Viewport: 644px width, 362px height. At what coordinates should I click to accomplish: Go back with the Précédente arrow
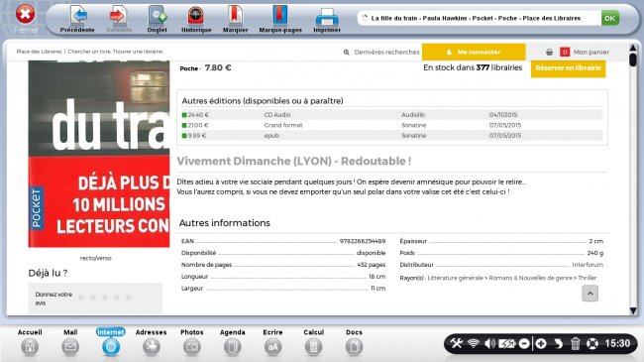click(x=77, y=19)
